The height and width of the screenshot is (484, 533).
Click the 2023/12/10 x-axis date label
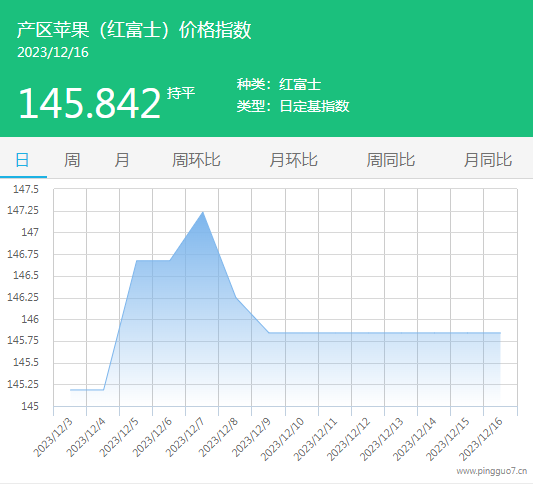point(282,439)
